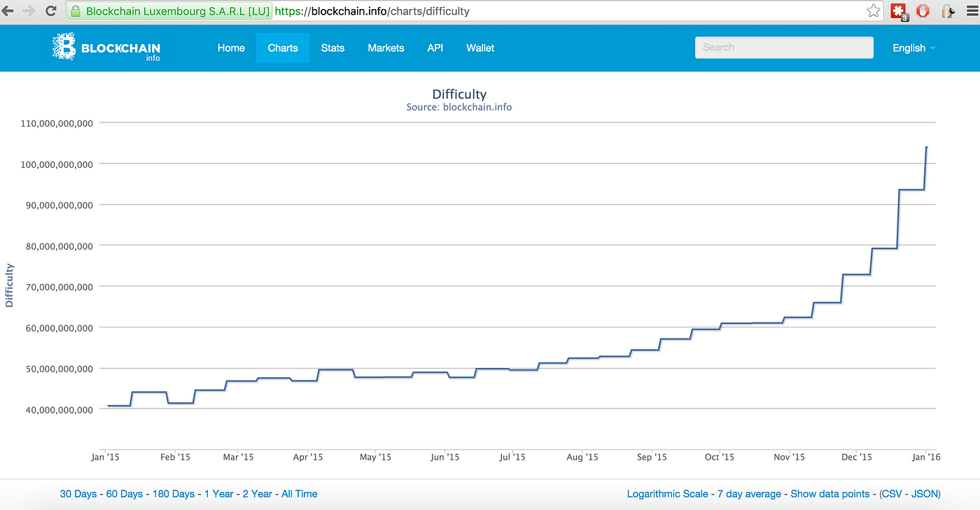Click the Blockchain Luxembourg S.A.R.L certificate label

tap(177, 11)
